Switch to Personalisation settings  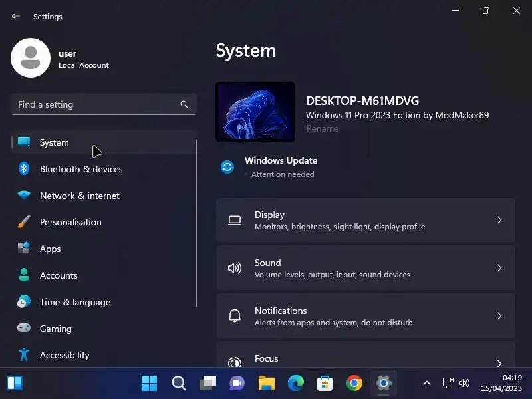tap(104, 222)
